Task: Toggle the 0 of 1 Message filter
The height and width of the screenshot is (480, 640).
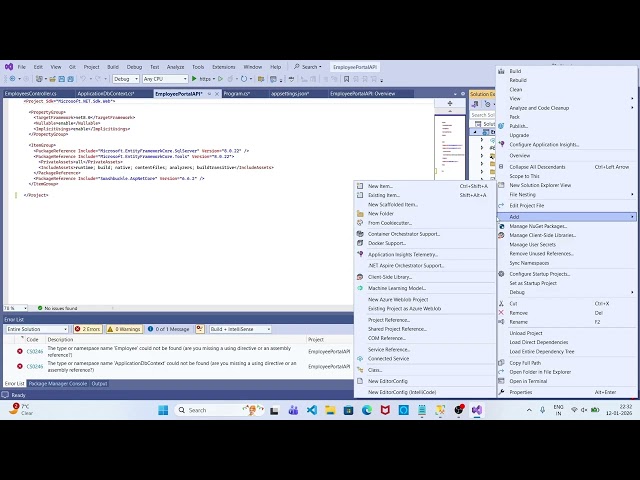Action: click(169, 329)
